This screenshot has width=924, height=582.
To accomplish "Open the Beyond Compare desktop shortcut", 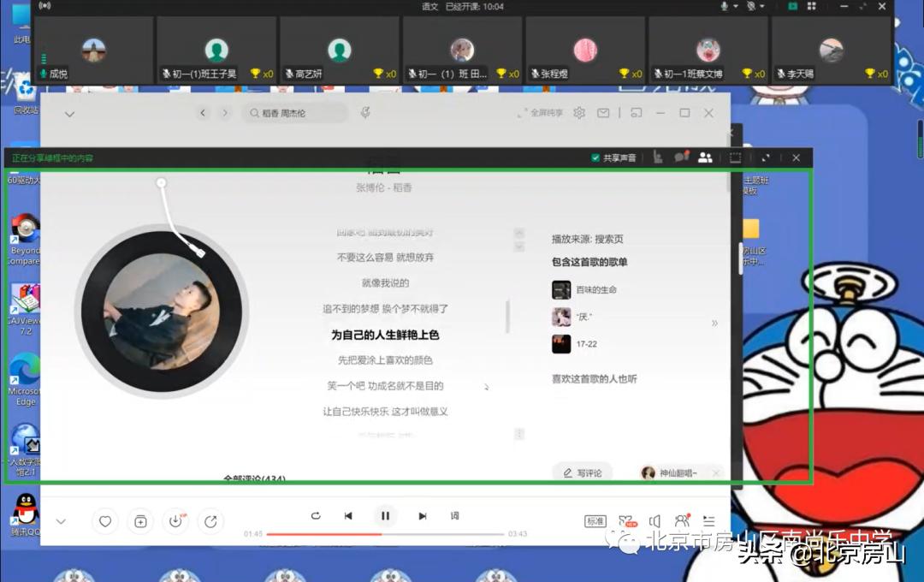I will (24, 240).
